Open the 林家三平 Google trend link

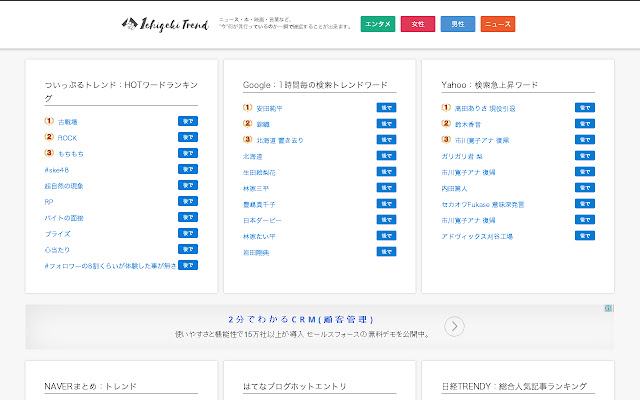(256, 189)
